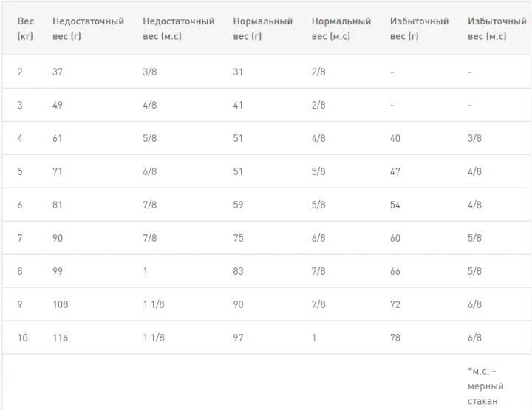532x410 pixels.
Task: Click the "Избыточный вес (м.с)" header cell
Action: [497, 29]
